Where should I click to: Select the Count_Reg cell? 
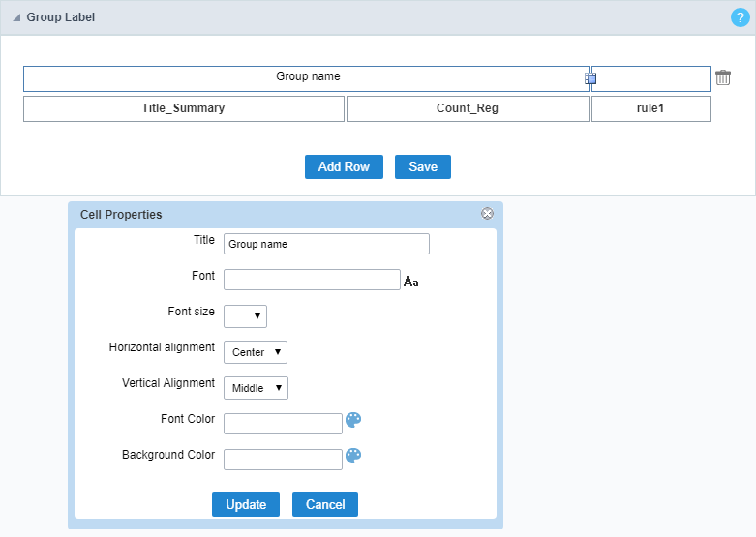coord(468,109)
